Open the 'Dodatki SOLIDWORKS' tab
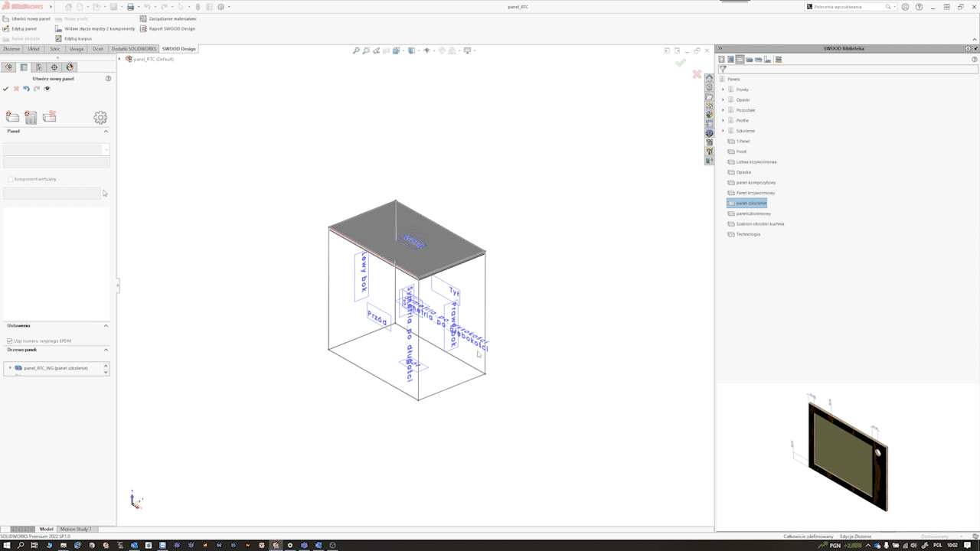Image resolution: width=980 pixels, height=551 pixels. 133,48
